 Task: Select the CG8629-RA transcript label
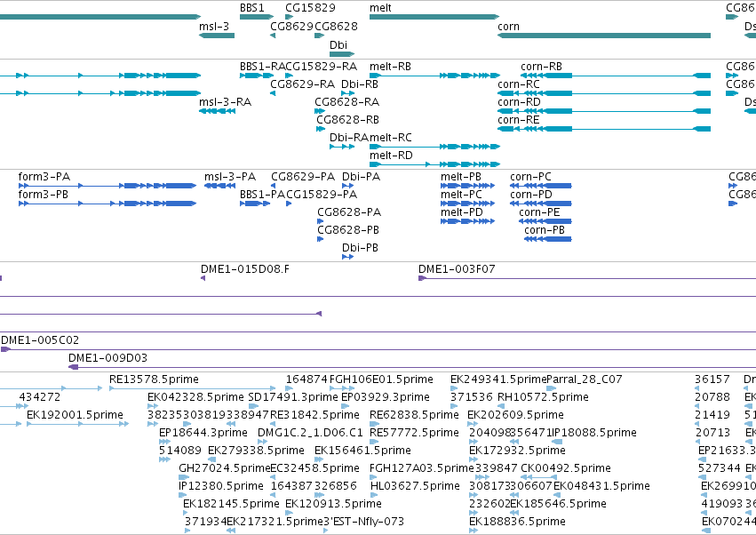pyautogui.click(x=302, y=84)
